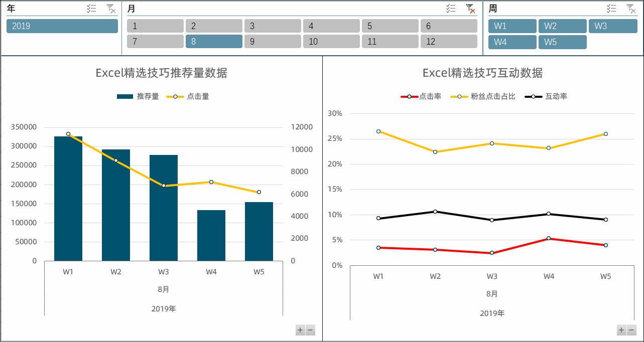
Task: Select month 3 in the 月 slicer
Action: pos(273,26)
